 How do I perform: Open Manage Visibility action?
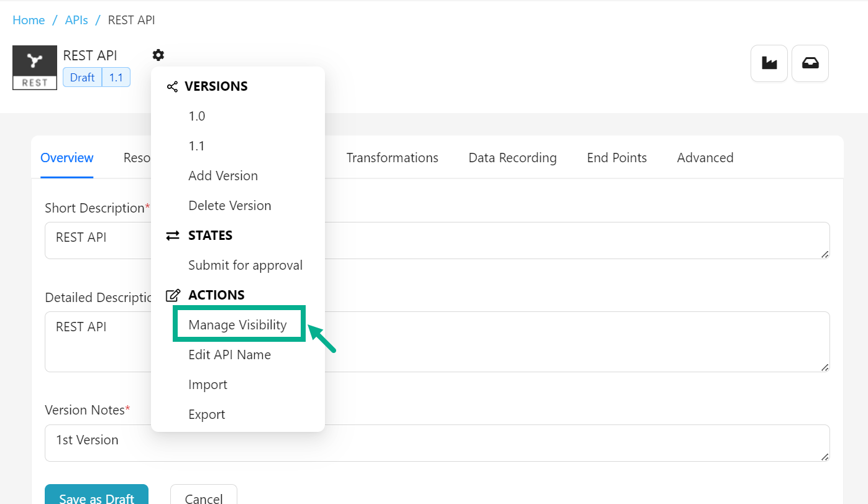(238, 325)
